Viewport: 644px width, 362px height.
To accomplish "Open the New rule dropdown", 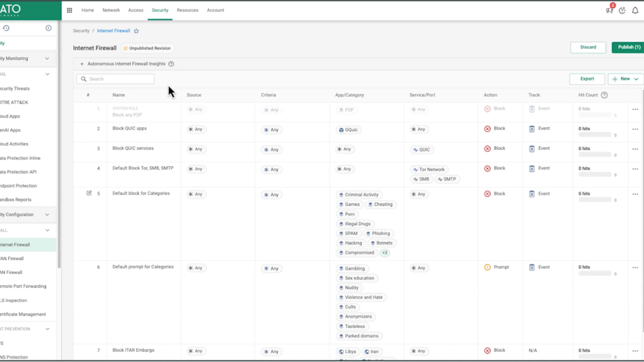I will coord(625,79).
